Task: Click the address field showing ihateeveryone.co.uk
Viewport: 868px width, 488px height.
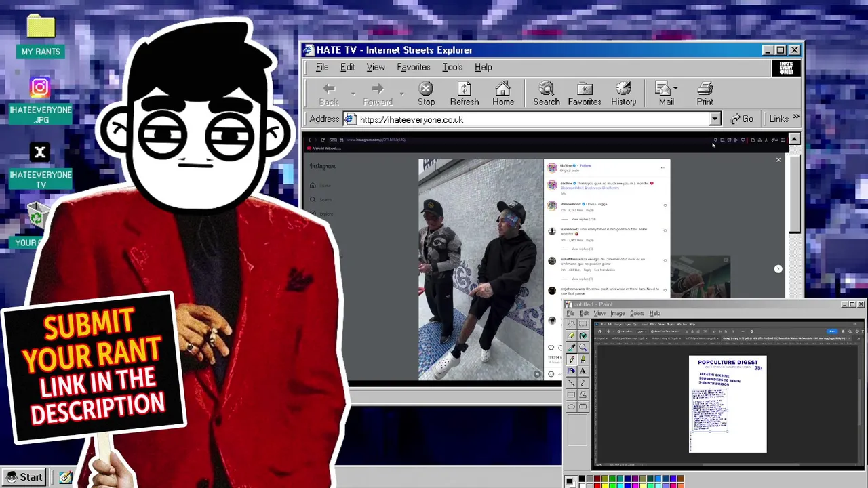Action: [x=532, y=119]
